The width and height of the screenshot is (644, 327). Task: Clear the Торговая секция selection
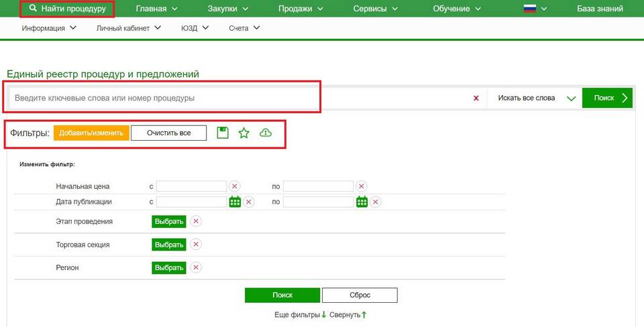pyautogui.click(x=196, y=245)
